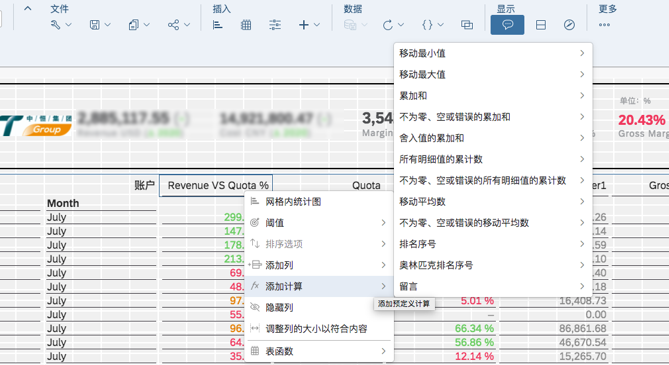Click the compass explorer icon
This screenshot has width=669, height=365.
(569, 25)
